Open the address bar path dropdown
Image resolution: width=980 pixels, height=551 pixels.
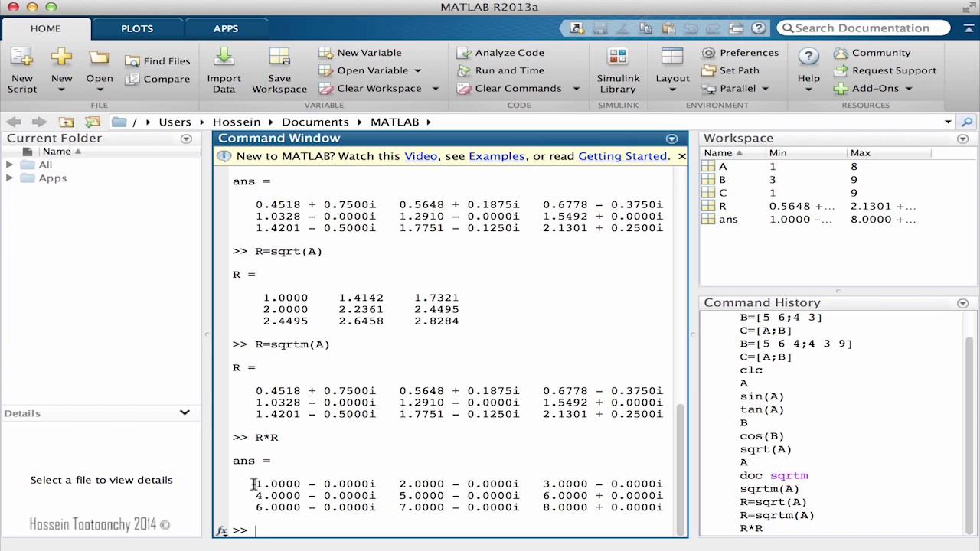[948, 122]
